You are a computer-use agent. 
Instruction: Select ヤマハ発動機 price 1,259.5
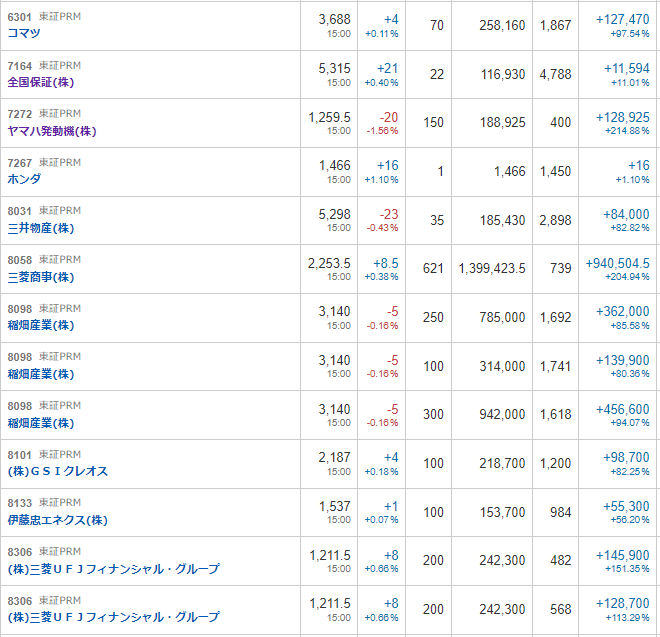pos(330,117)
